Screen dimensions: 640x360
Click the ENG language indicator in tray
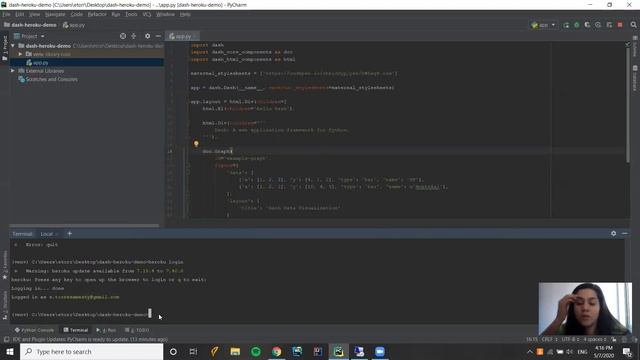tap(582, 351)
